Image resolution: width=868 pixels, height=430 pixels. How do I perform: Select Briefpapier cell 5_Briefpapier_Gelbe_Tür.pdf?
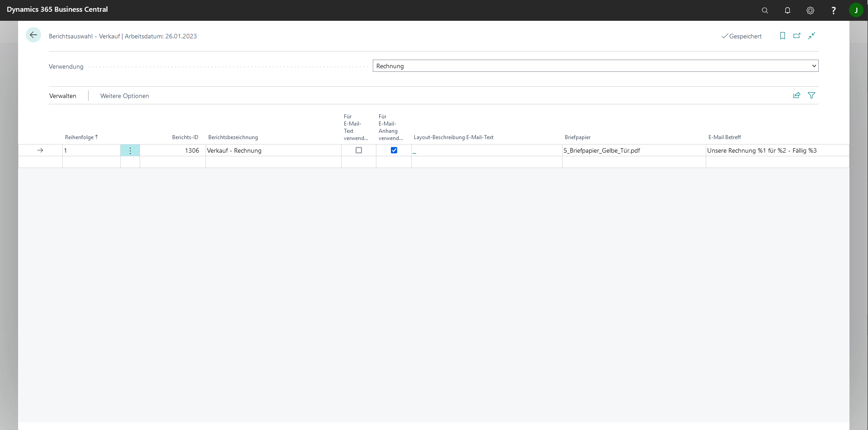coord(634,150)
